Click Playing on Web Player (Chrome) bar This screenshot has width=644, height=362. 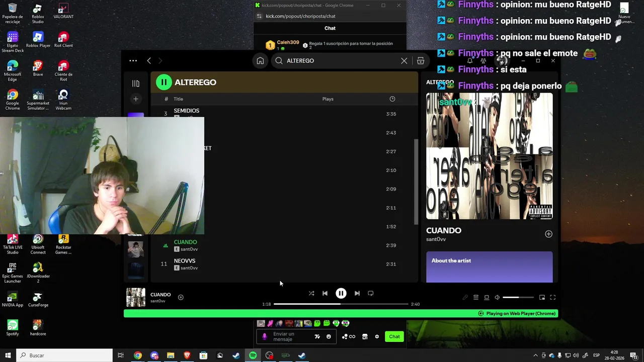(341, 313)
